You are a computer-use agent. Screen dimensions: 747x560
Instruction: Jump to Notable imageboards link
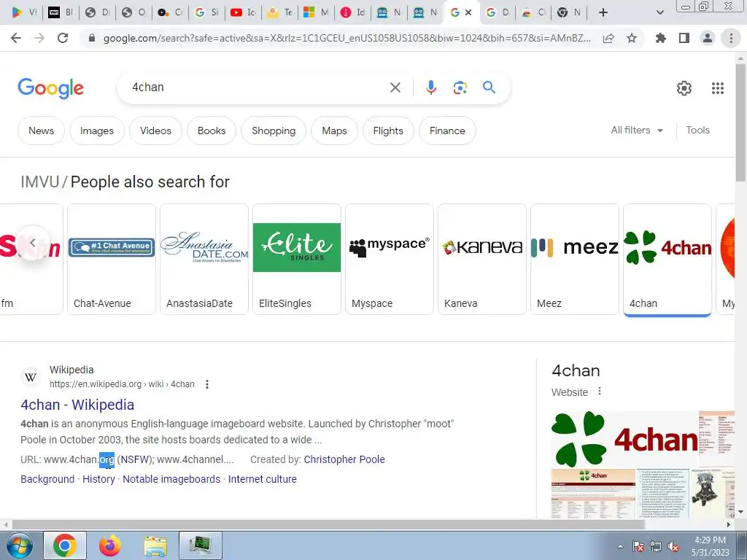tap(171, 479)
